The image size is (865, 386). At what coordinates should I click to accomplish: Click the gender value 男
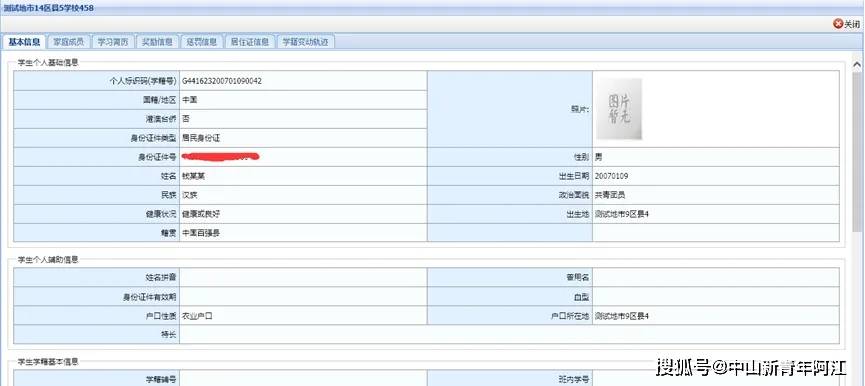point(599,157)
